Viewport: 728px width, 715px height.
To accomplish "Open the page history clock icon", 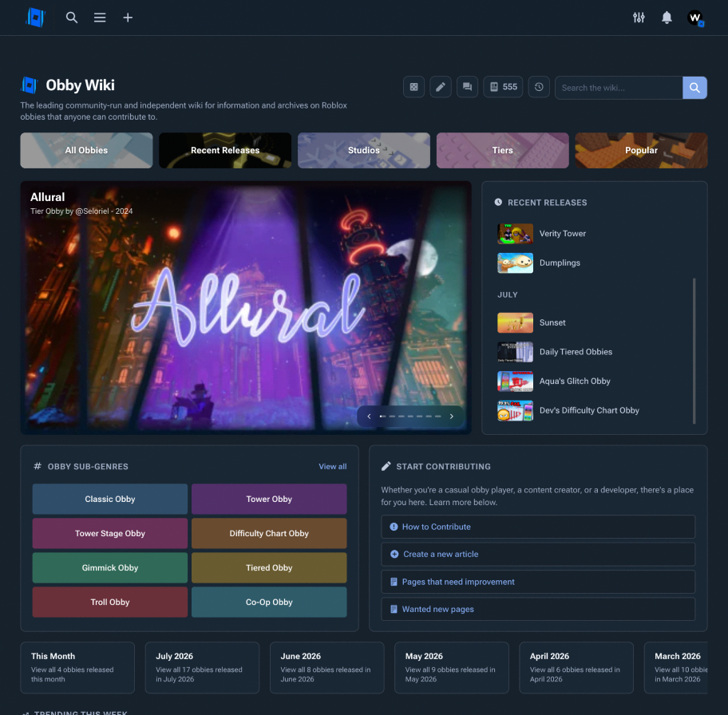I will click(x=539, y=87).
